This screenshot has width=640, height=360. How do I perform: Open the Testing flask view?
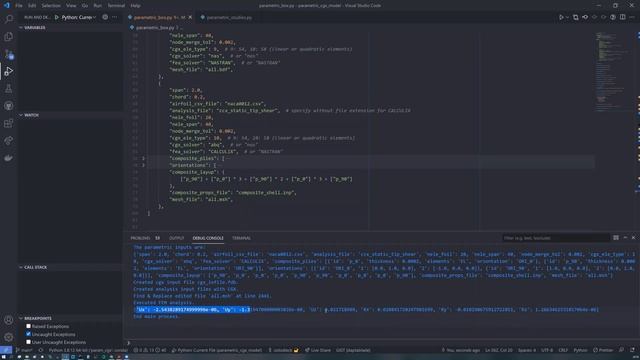coord(9,89)
